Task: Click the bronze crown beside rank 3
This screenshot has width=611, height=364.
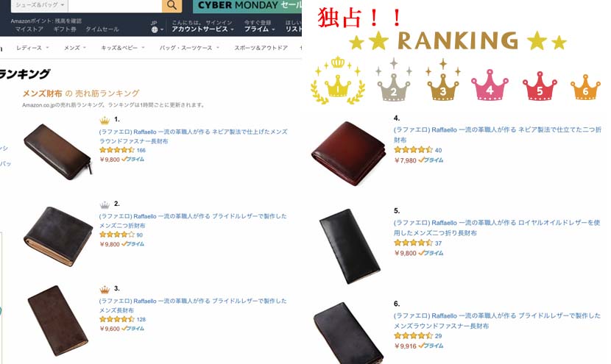Action: coord(105,290)
